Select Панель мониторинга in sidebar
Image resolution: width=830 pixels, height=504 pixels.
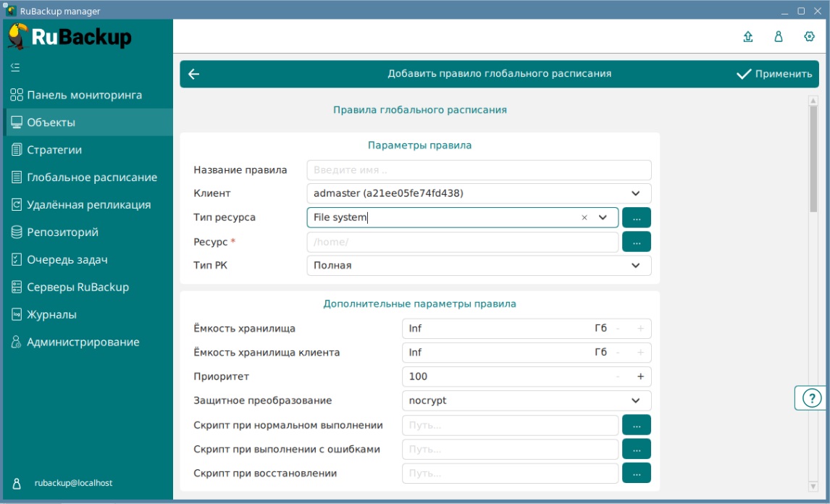84,95
